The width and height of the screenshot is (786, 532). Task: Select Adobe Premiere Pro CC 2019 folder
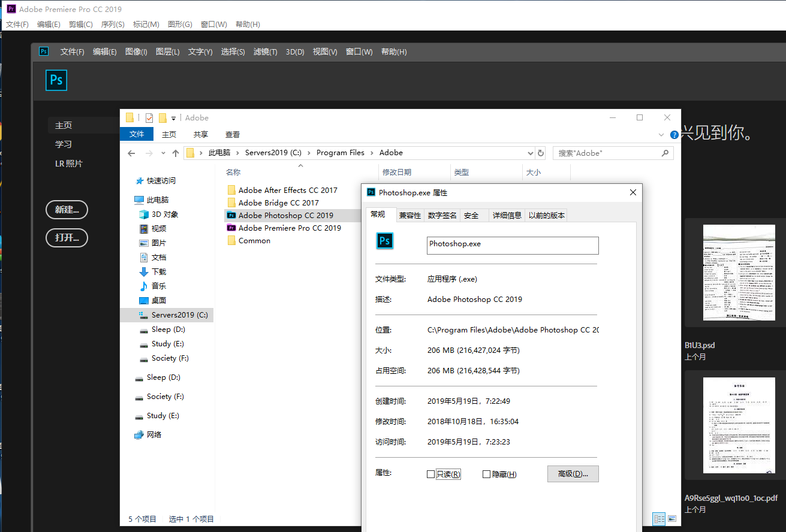[x=283, y=228]
